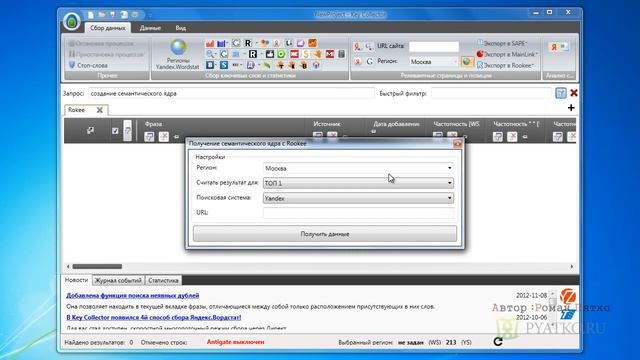The height and width of the screenshot is (360, 640).
Task: Click the orange dollar sign icon
Action: [306, 54]
